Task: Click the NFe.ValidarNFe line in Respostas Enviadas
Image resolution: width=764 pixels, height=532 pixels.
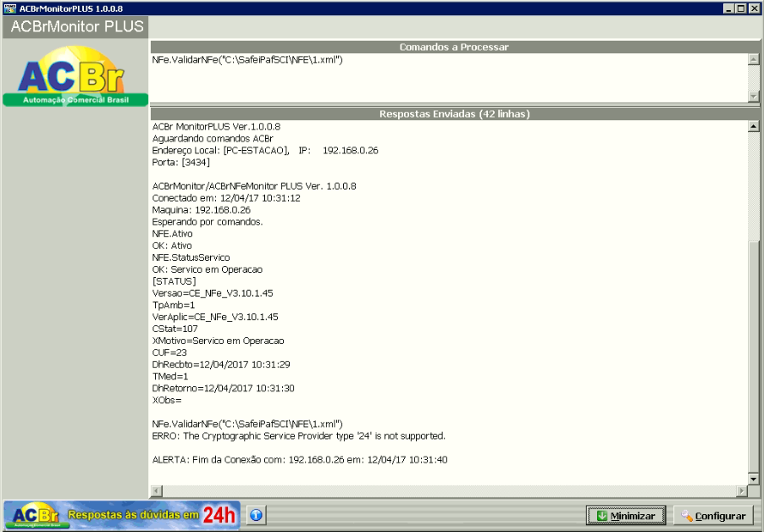Action: (247, 424)
